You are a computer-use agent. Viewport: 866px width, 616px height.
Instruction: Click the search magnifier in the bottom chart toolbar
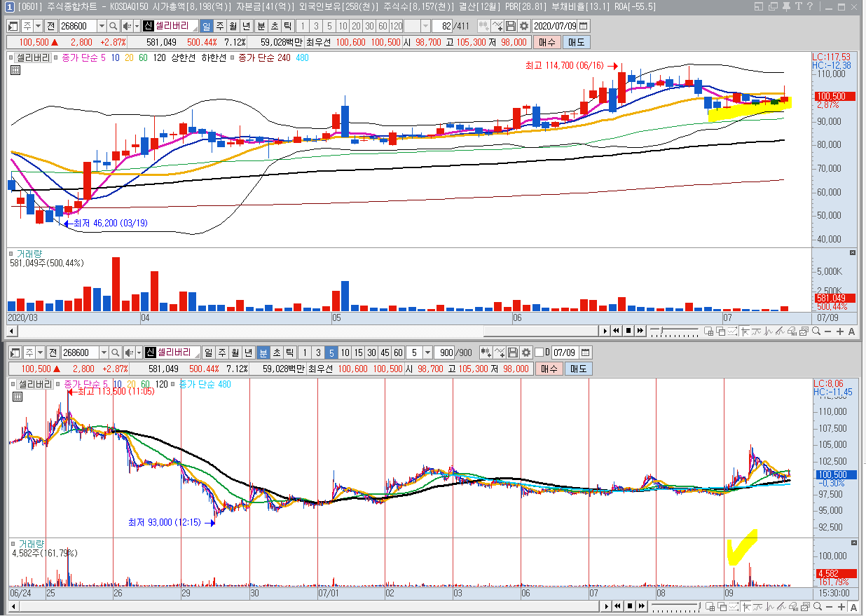(115, 352)
